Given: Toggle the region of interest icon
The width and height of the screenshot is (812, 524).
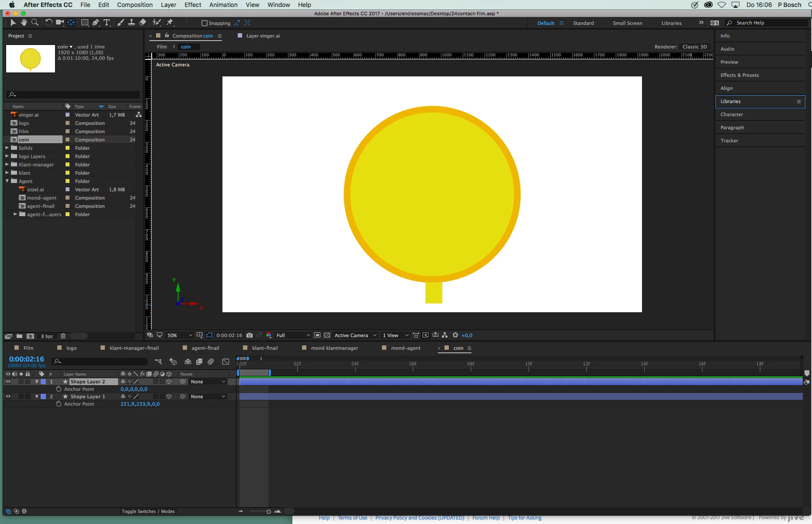Looking at the screenshot, I should click(317, 335).
